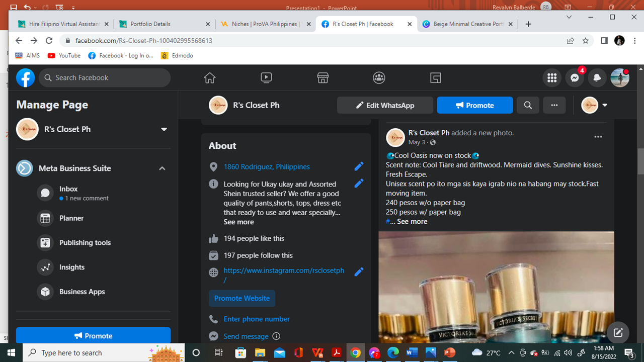Click Save in the PowerPoint title bar
Screen dimensions: 644x362
tap(14, 8)
